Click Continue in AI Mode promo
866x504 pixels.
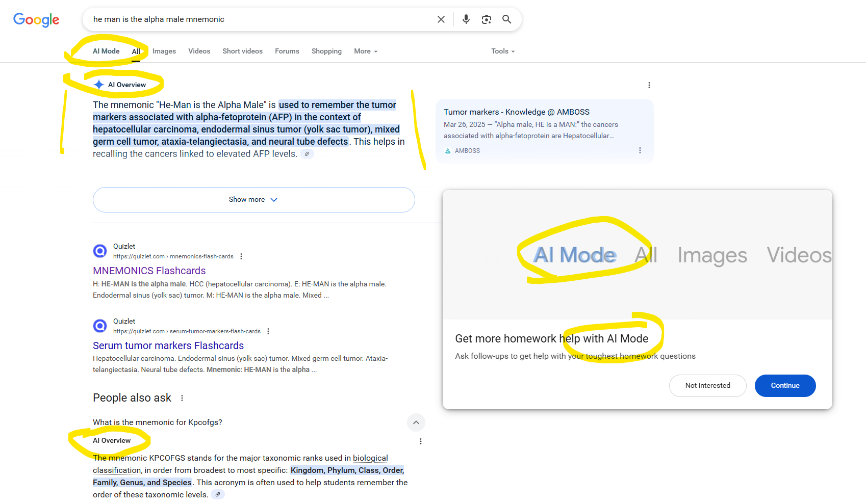coord(785,386)
